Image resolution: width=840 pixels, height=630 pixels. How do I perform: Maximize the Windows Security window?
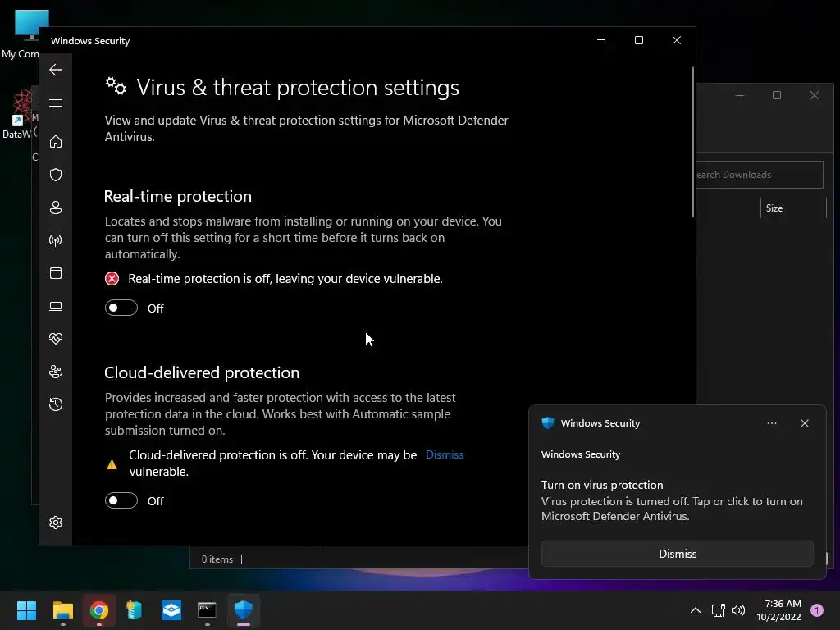(x=638, y=41)
